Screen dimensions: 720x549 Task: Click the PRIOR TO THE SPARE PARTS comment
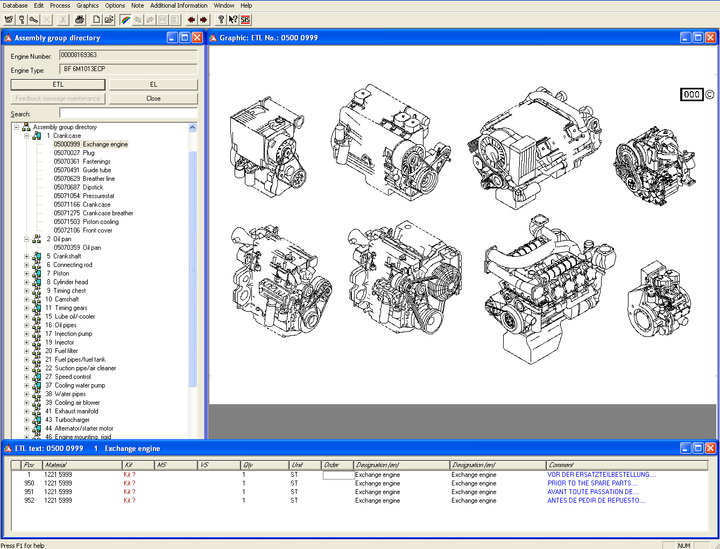coord(592,483)
